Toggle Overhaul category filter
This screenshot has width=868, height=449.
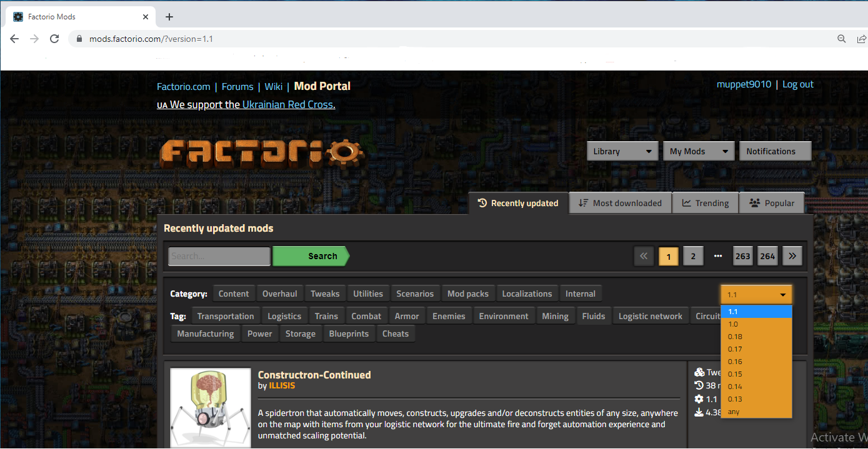[280, 294]
